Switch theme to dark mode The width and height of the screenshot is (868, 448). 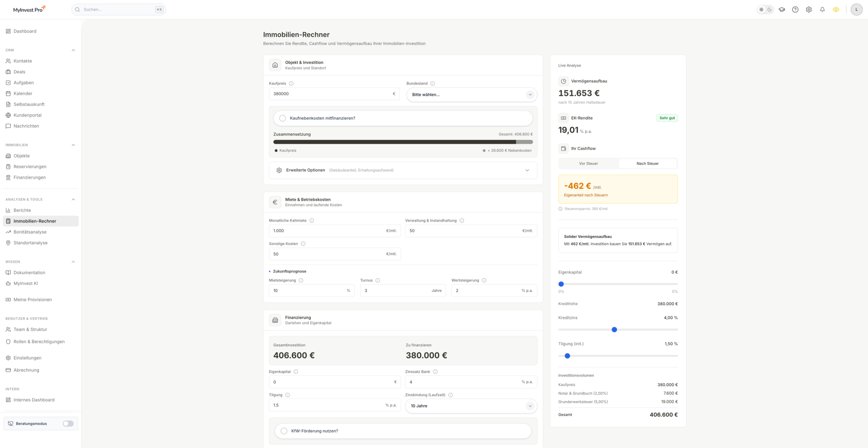click(770, 9)
